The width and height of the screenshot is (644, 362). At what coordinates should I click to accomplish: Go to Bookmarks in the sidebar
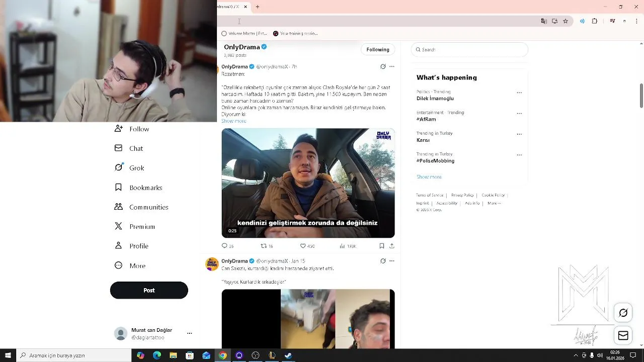(x=138, y=188)
